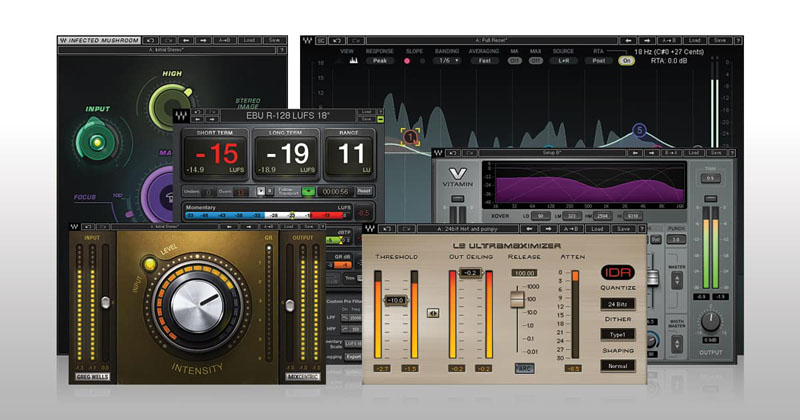The height and width of the screenshot is (420, 800).
Task: Open Quantize 24 Bits selector
Action: [x=617, y=304]
